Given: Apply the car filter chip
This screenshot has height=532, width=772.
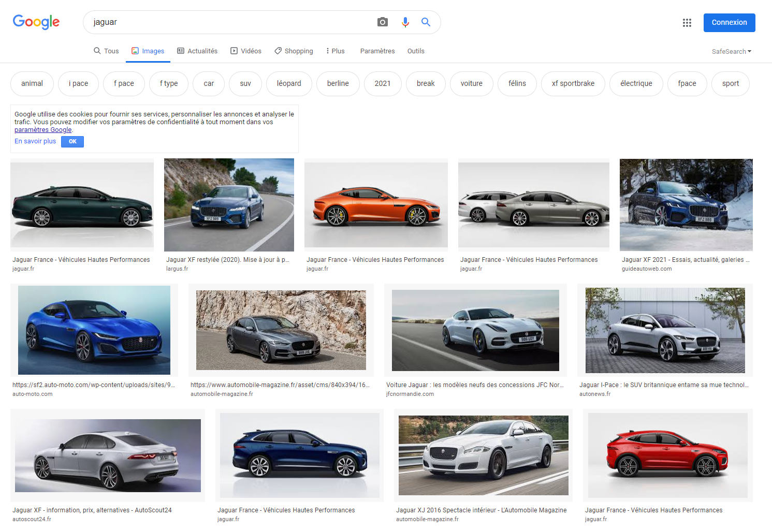Looking at the screenshot, I should click(209, 84).
